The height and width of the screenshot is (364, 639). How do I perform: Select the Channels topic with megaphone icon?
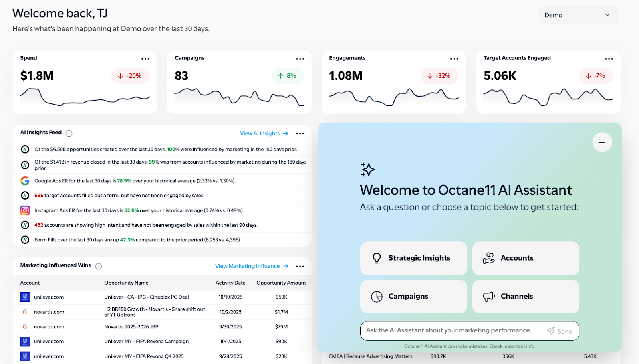[526, 297]
